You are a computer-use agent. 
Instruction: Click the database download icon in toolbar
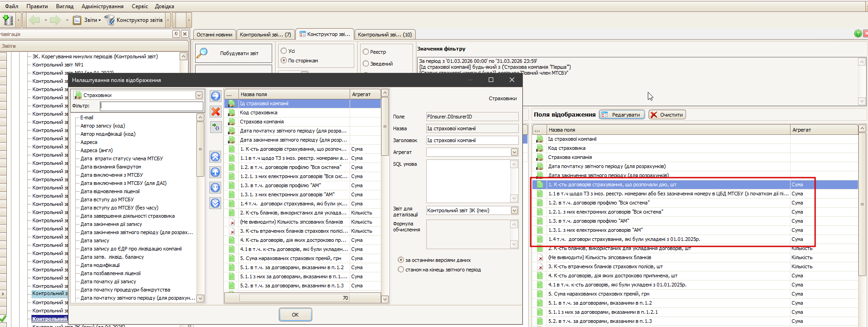pos(8,20)
